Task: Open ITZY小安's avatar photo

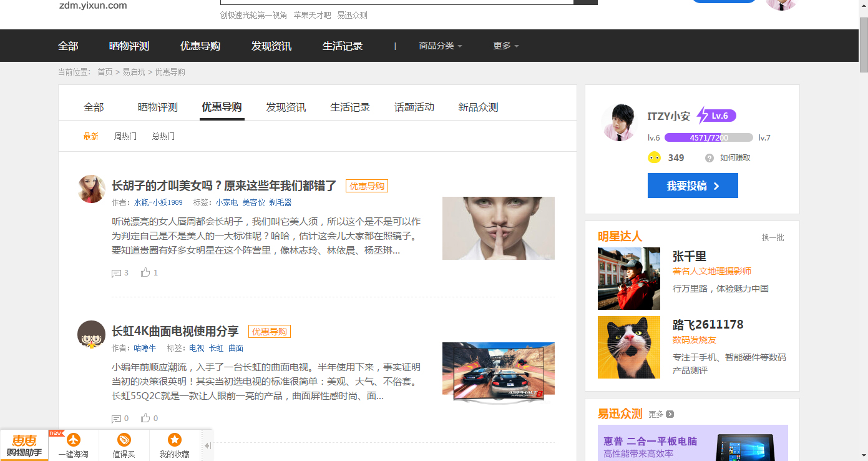Action: [618, 121]
